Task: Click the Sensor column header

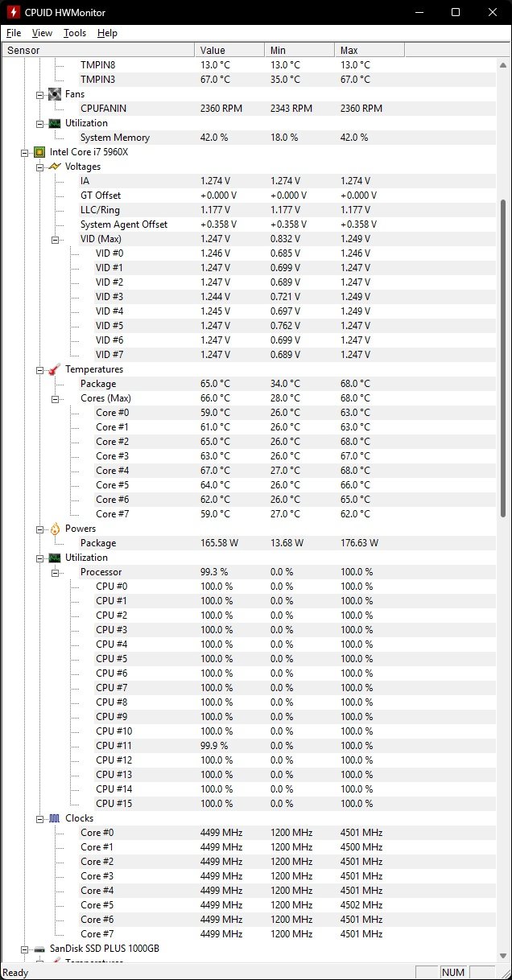Action: click(x=97, y=50)
